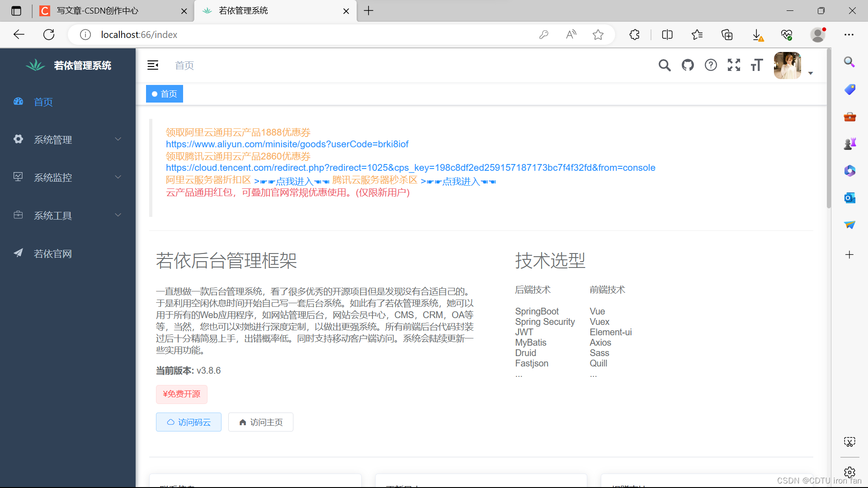Click the 若依官网 paper-plane icon
The image size is (868, 488).
coord(18,253)
